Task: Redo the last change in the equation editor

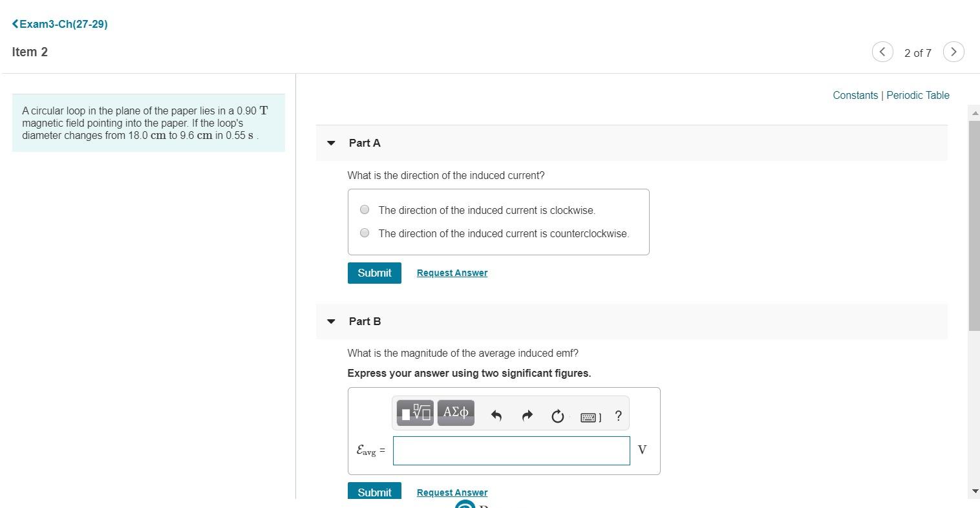Action: pos(527,416)
